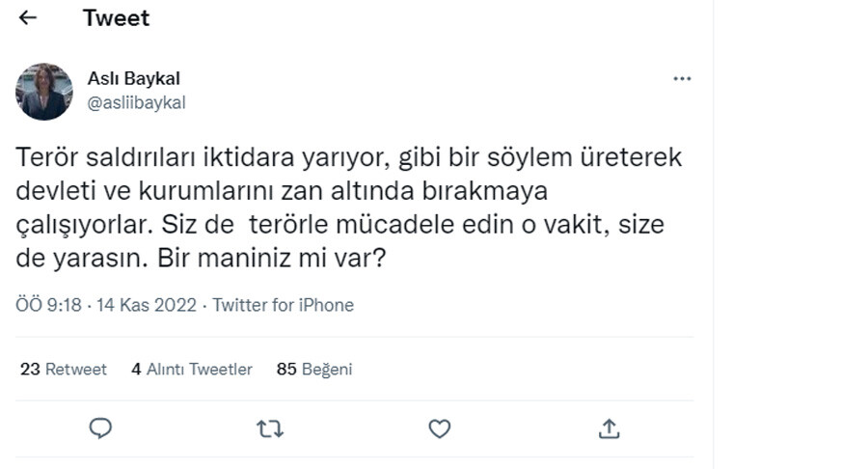
Task: Click Aslı Baykal's profile picture
Action: pos(44,92)
